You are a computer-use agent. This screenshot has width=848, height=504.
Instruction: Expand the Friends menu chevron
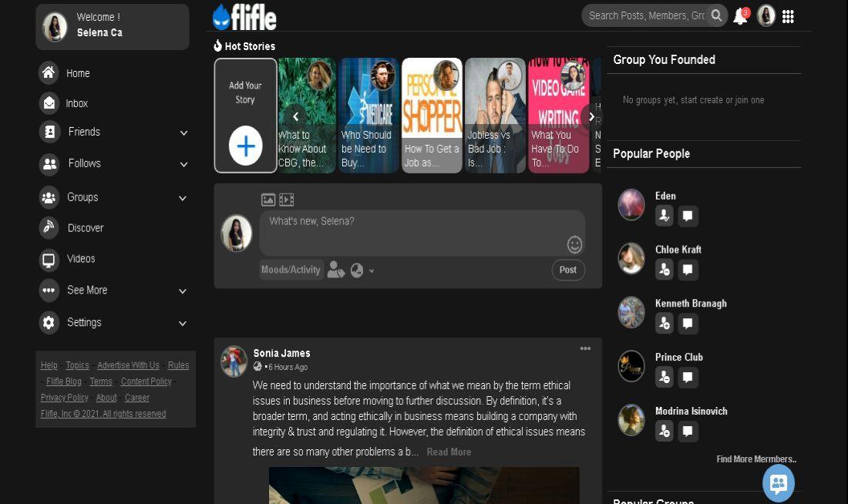click(183, 133)
